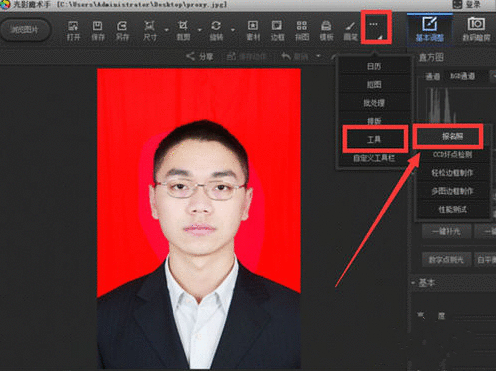The image size is (496, 371).
Task: Open the 模板 (Template) tool
Action: coord(326,31)
